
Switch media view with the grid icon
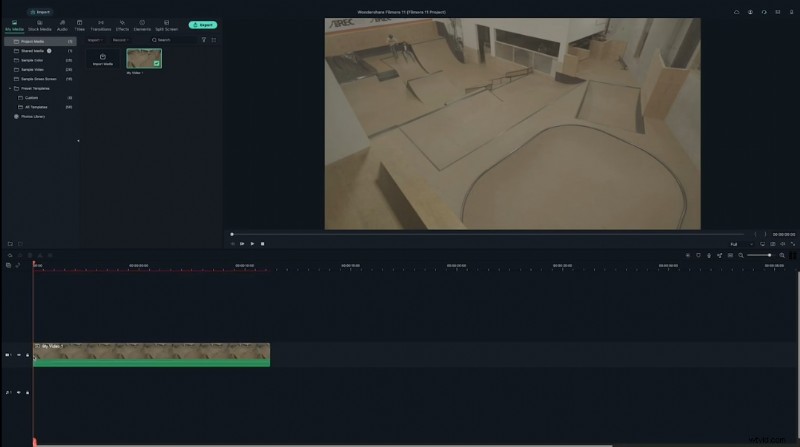pos(214,40)
